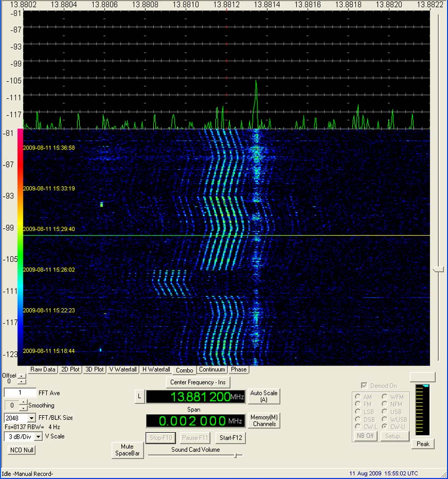The height and width of the screenshot is (479, 448).
Task: Select USB demodulation mode
Action: (384, 411)
